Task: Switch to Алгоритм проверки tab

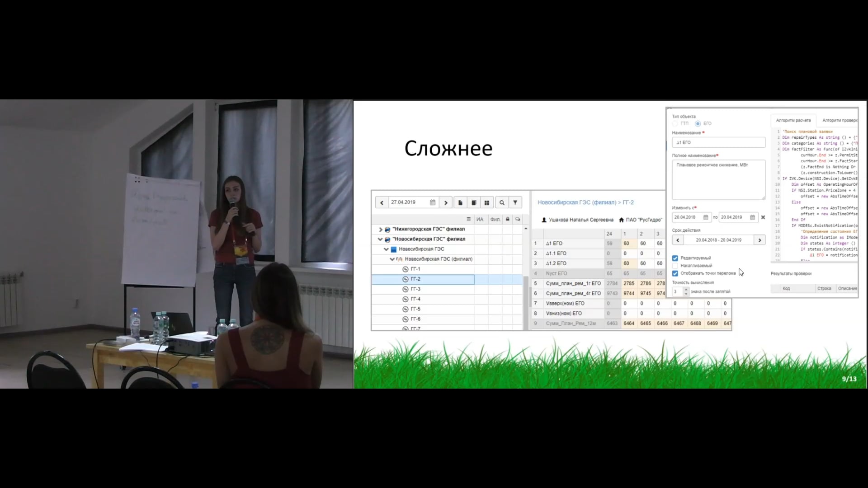Action: [839, 120]
